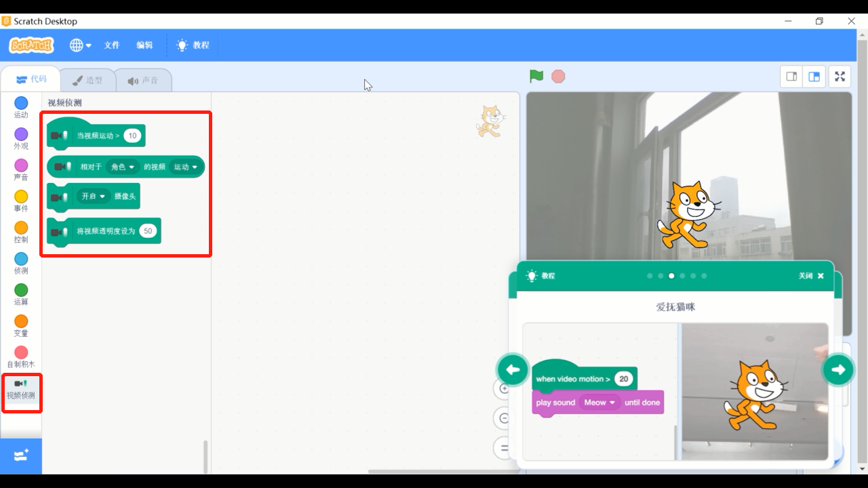Click the red stop sign

(x=557, y=77)
